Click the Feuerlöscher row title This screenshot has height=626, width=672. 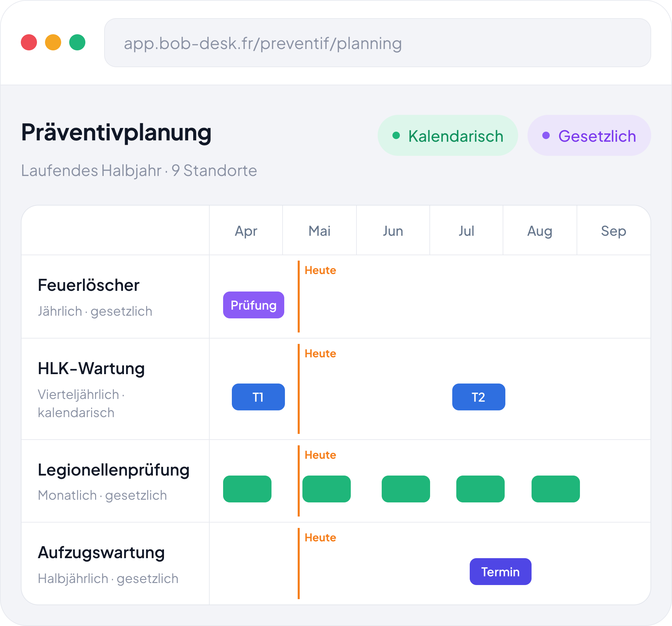(89, 285)
